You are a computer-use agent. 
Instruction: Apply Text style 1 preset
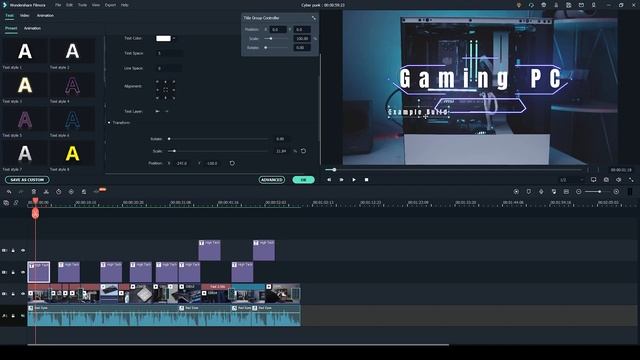click(x=25, y=51)
